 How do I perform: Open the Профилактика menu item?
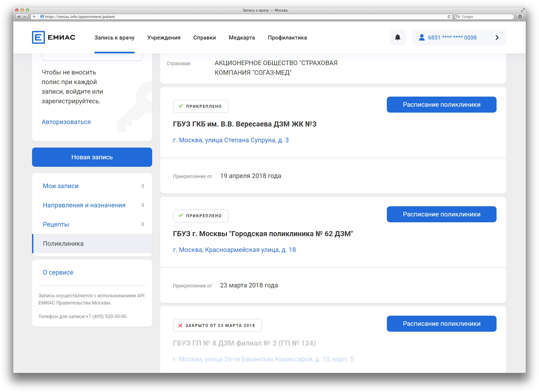tap(287, 38)
